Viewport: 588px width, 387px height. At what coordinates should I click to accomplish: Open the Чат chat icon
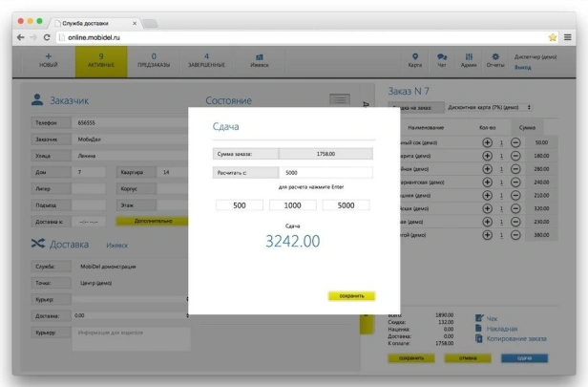pyautogui.click(x=442, y=56)
